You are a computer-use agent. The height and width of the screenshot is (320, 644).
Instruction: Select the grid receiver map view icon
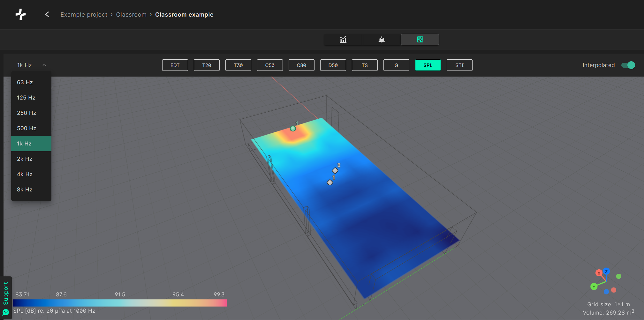[x=420, y=40]
